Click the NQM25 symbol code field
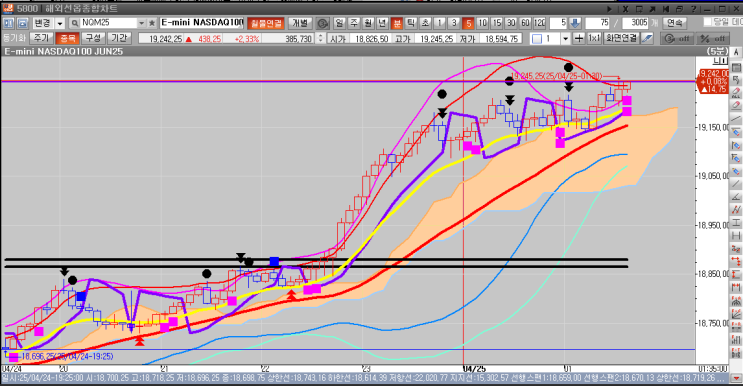 point(109,23)
